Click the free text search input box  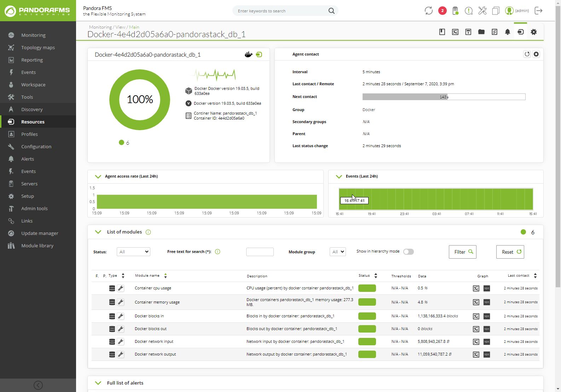pyautogui.click(x=260, y=252)
